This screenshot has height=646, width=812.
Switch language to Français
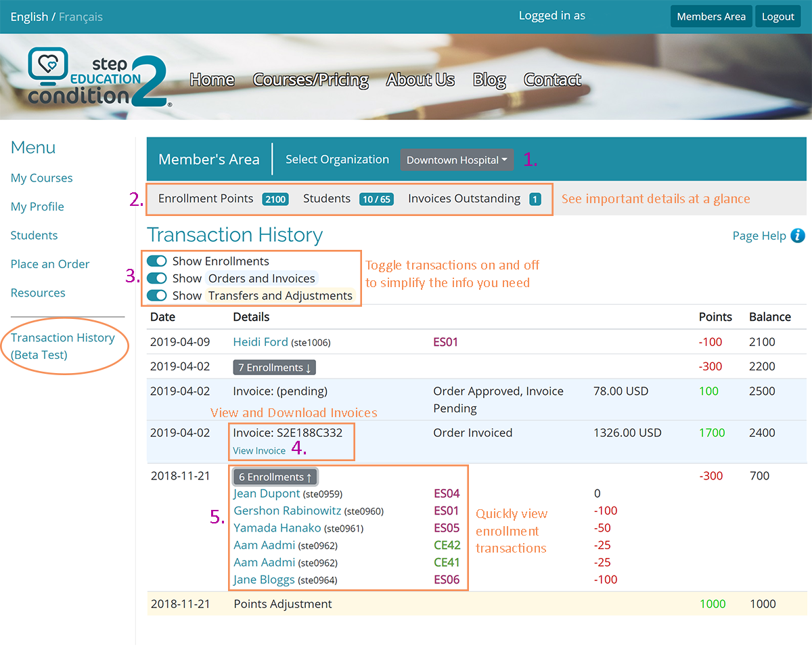pos(81,17)
